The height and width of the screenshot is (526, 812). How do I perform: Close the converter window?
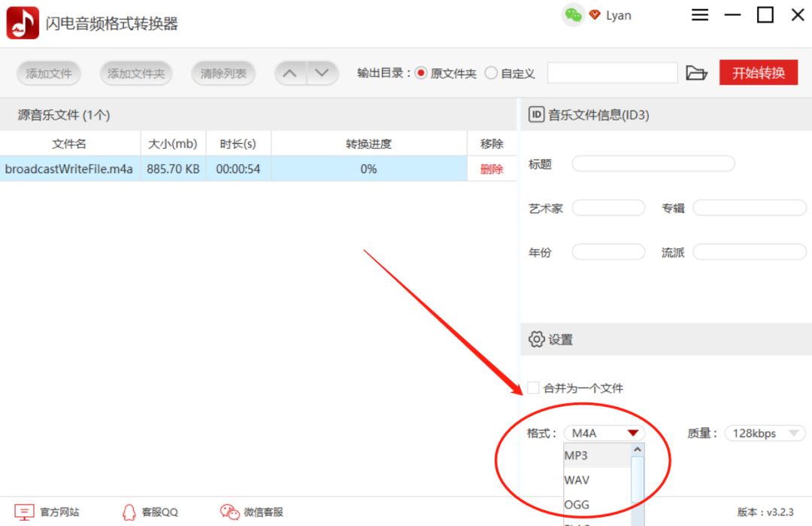798,15
